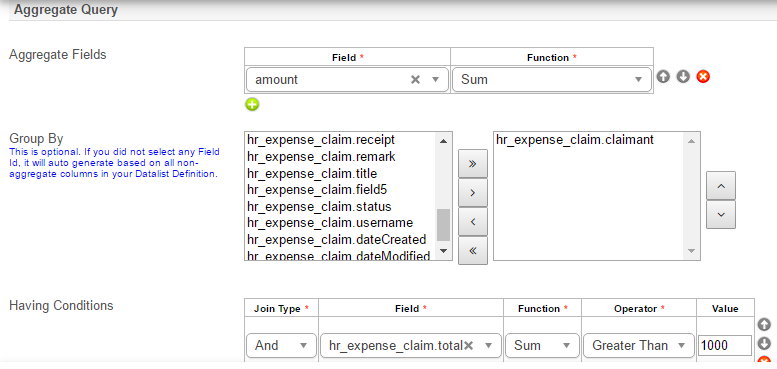Image resolution: width=777 pixels, height=369 pixels.
Task: Move selected group field up in order
Action: tap(721, 186)
